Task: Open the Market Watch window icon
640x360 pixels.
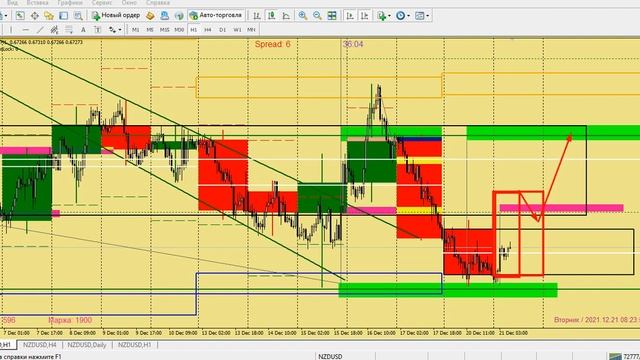Action: pos(20,16)
